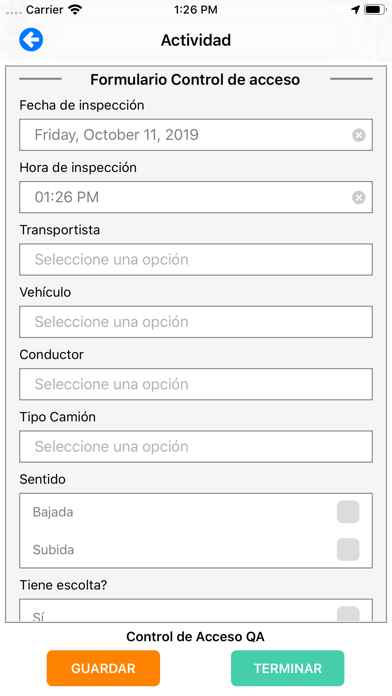
Task: Clear the Hora de inspección time value
Action: point(359,197)
